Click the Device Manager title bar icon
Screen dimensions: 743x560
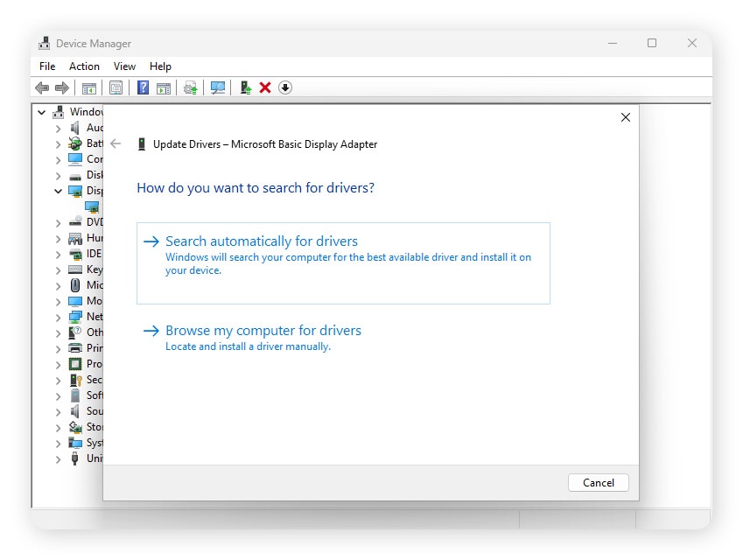(44, 43)
